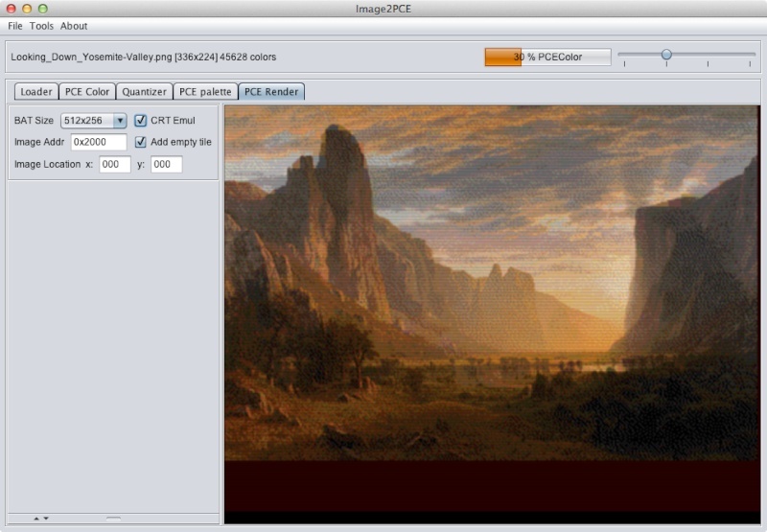Click the BAT Size label
Screen dimensions: 767x532
pyautogui.click(x=34, y=120)
